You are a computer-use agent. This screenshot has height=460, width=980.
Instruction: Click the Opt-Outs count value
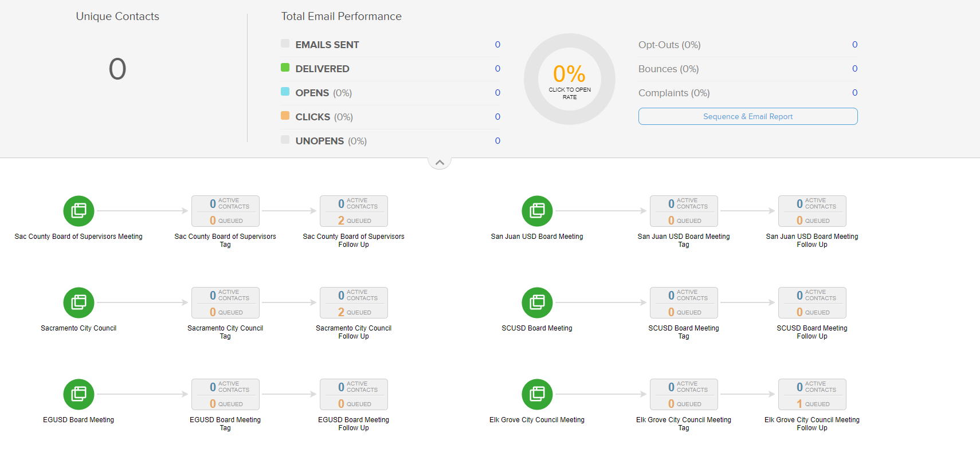[x=854, y=45]
